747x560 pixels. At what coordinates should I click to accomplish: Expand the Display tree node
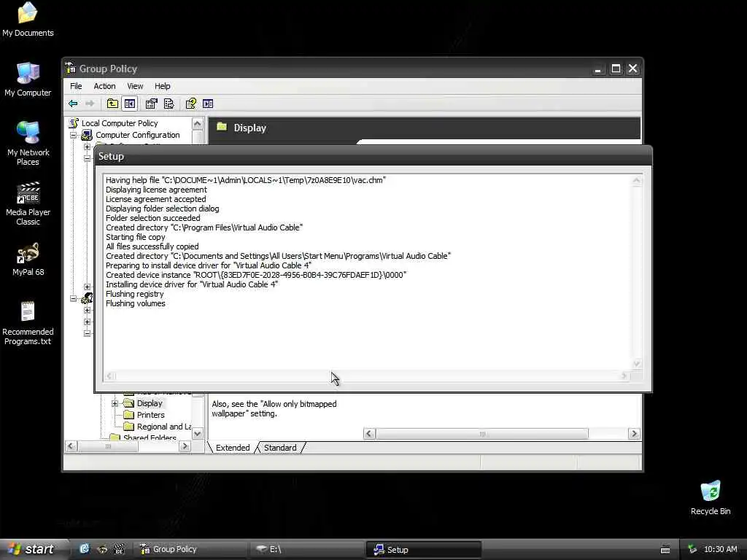point(115,403)
